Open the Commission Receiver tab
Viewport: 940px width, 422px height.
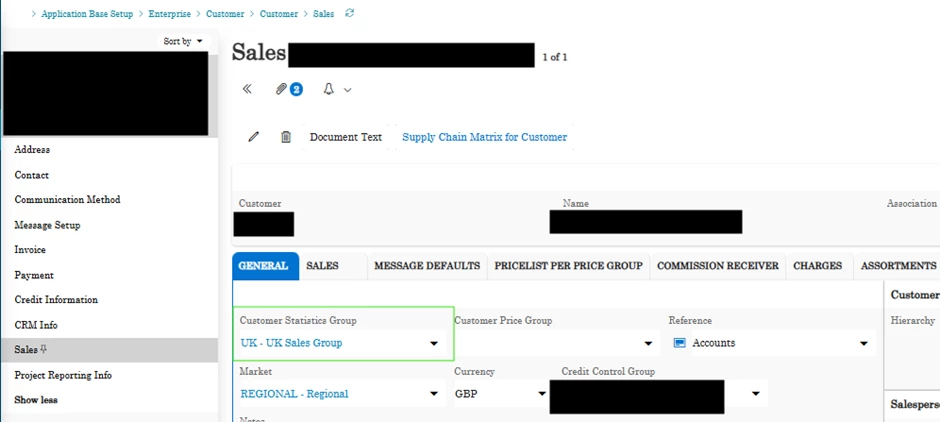point(718,266)
